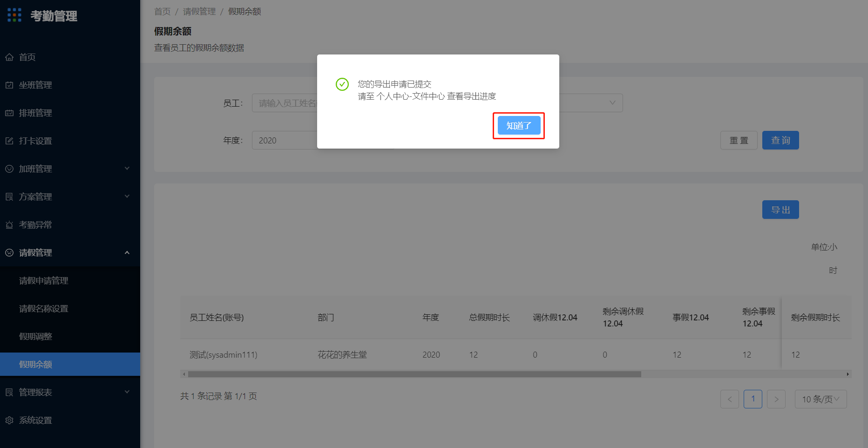The height and width of the screenshot is (448, 868).
Task: Click the colorful app grid logo icon
Action: point(14,15)
